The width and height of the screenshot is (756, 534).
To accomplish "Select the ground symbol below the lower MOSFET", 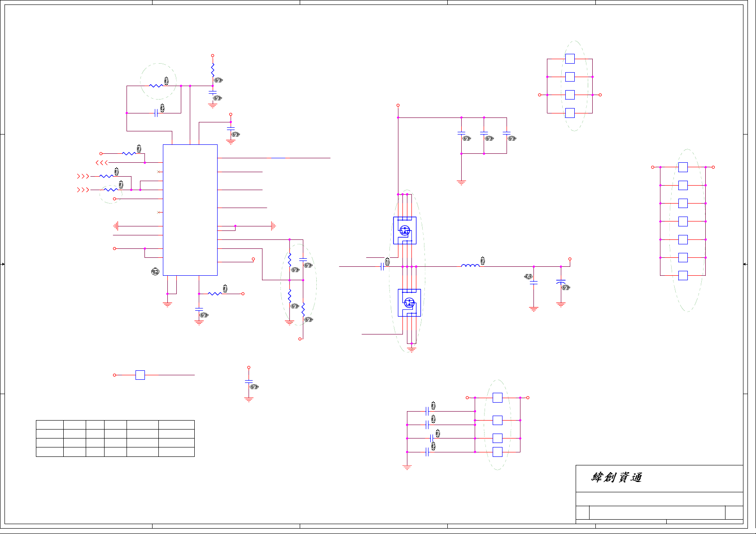I will coord(411,349).
